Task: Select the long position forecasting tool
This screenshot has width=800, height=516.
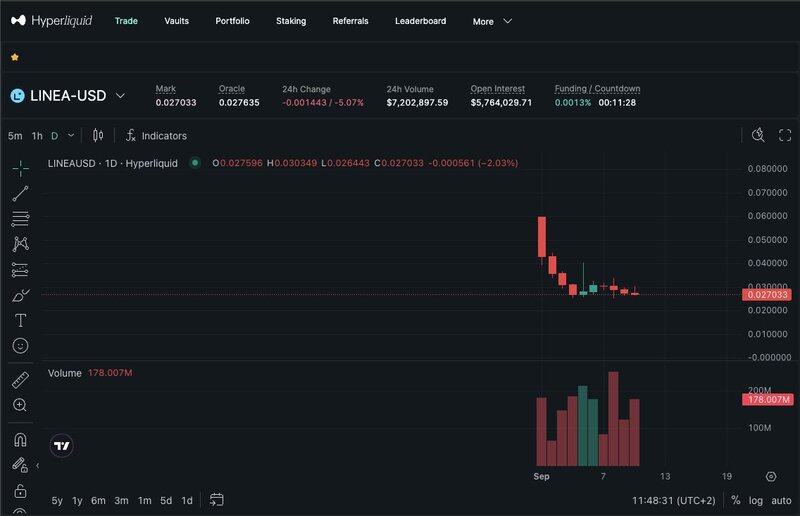Action: 20,269
